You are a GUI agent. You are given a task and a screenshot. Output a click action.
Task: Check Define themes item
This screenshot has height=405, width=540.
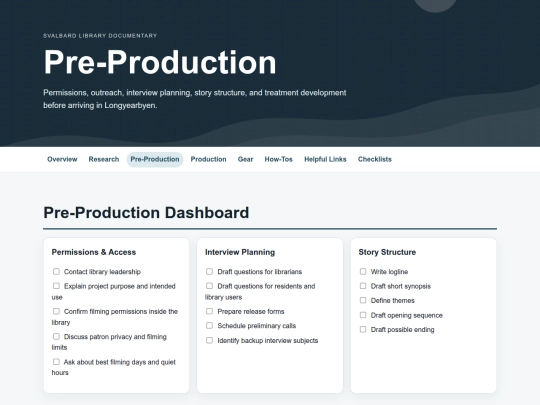(x=363, y=300)
